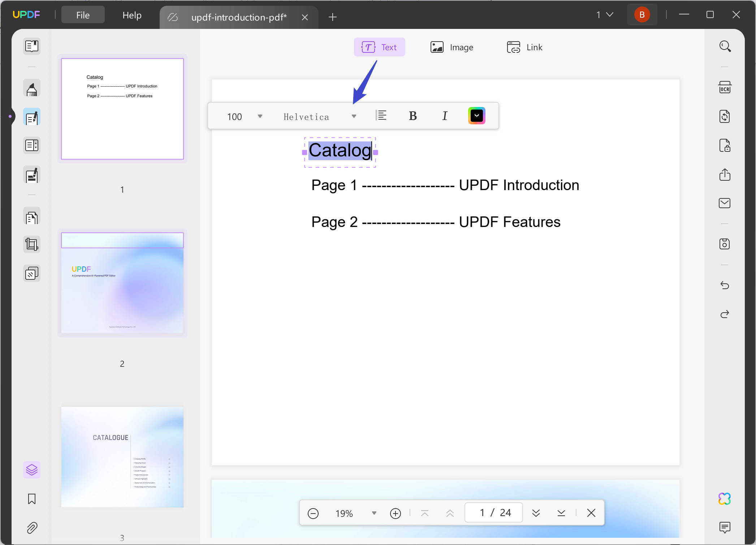Select page 2 thumbnail

(x=122, y=283)
